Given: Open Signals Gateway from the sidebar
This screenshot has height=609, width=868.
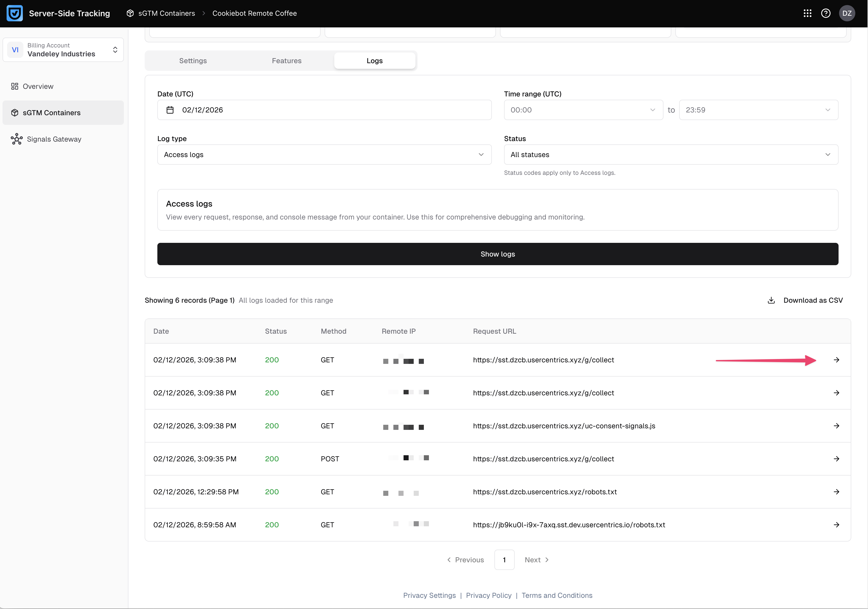Looking at the screenshot, I should (54, 139).
